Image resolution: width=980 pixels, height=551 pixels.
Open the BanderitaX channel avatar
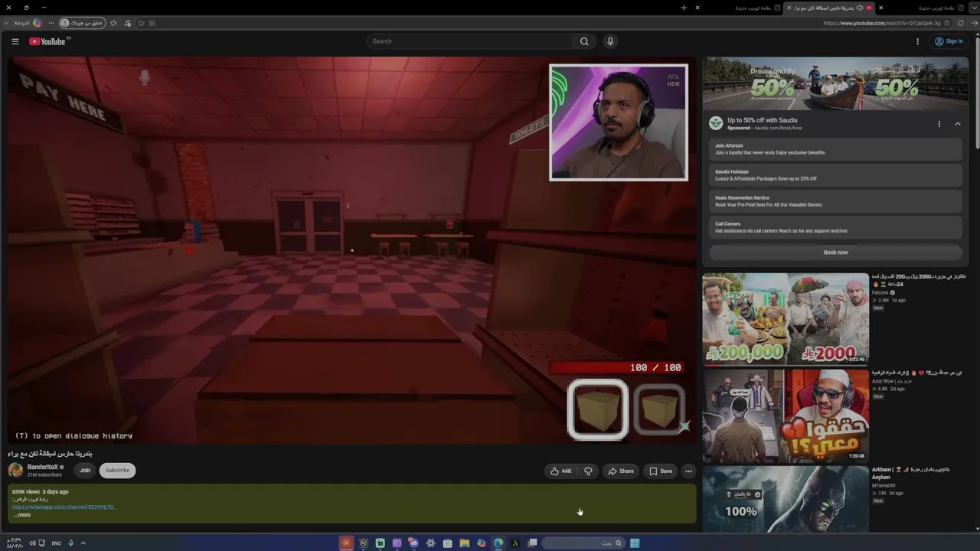(x=15, y=470)
